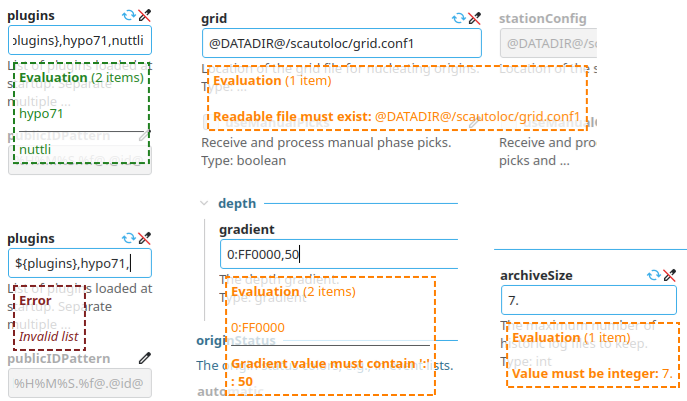Click crossed pin icon beside plugins field containing nuttli
This screenshot has height=401, width=687.
(145, 16)
